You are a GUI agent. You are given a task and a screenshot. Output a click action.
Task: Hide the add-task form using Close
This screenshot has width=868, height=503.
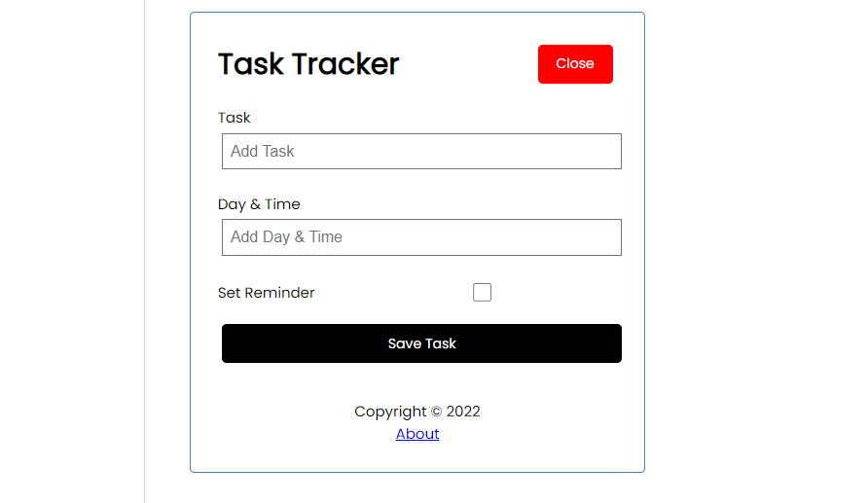575,64
